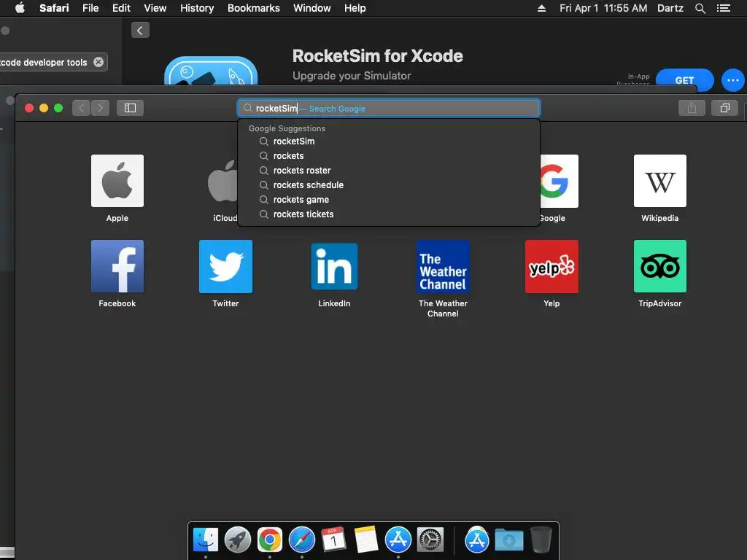Viewport: 747px width, 560px height.
Task: Open the TripAdvisor favorite tile
Action: (x=659, y=266)
